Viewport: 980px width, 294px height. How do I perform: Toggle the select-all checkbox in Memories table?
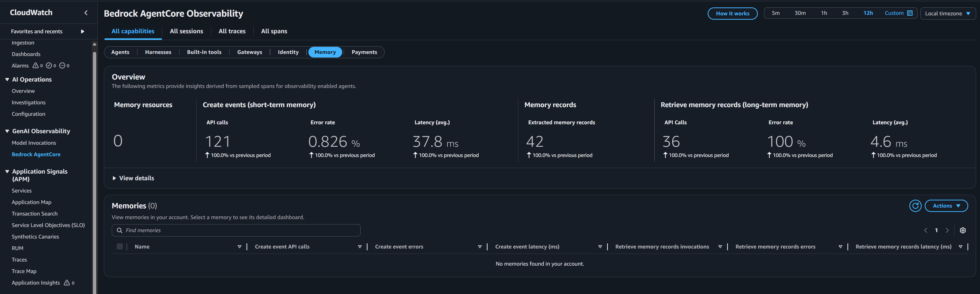(120, 246)
